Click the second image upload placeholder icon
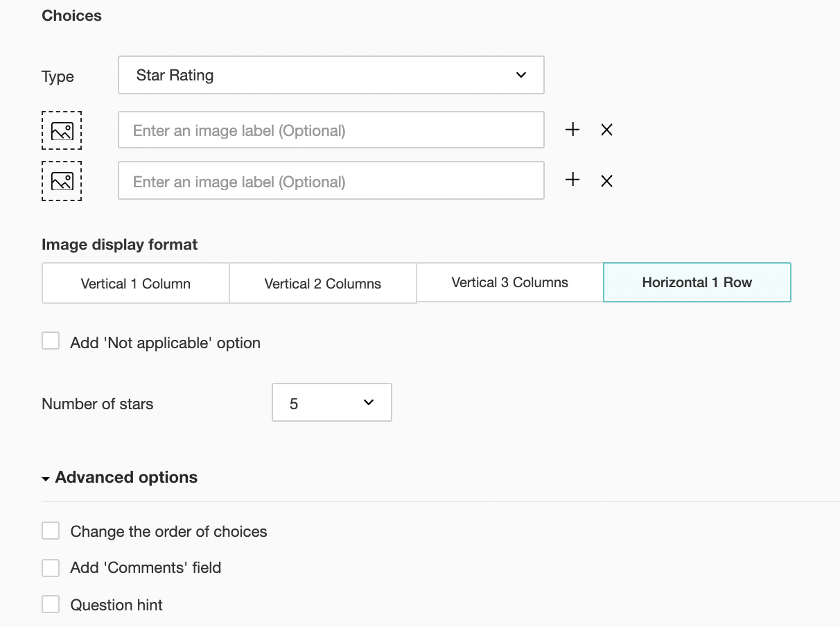Screen dimensions: 840x627 point(62,181)
